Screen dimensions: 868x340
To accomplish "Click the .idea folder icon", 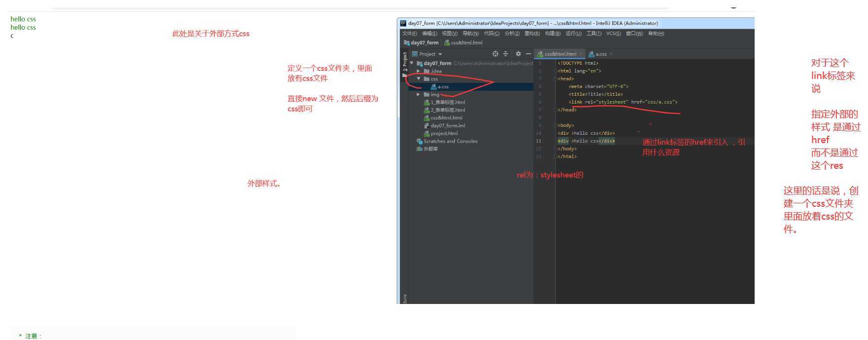I will (x=426, y=71).
